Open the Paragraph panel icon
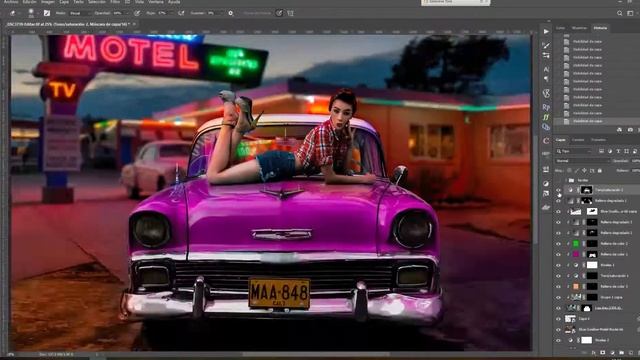This screenshot has width=640, height=360. pyautogui.click(x=546, y=78)
